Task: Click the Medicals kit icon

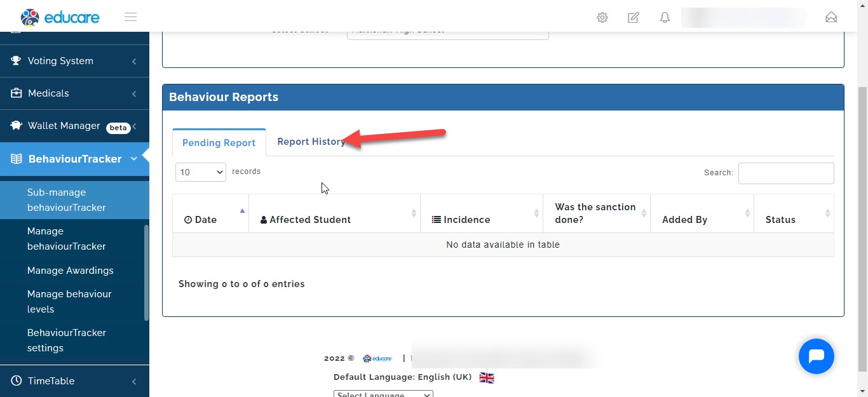Action: [x=17, y=93]
